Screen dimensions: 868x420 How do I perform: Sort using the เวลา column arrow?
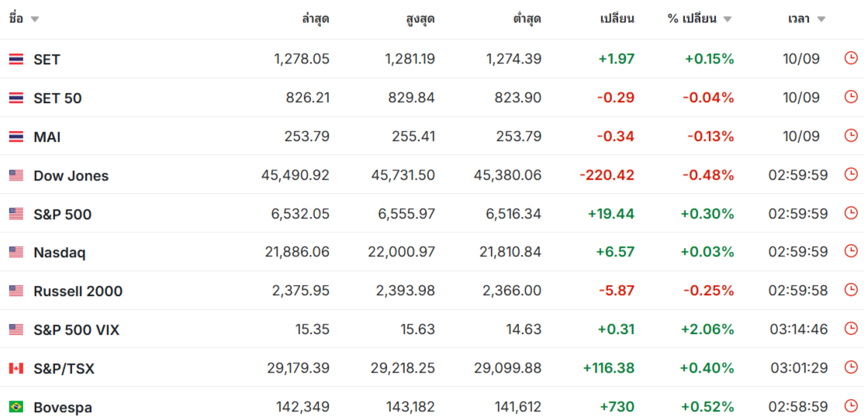(x=821, y=19)
